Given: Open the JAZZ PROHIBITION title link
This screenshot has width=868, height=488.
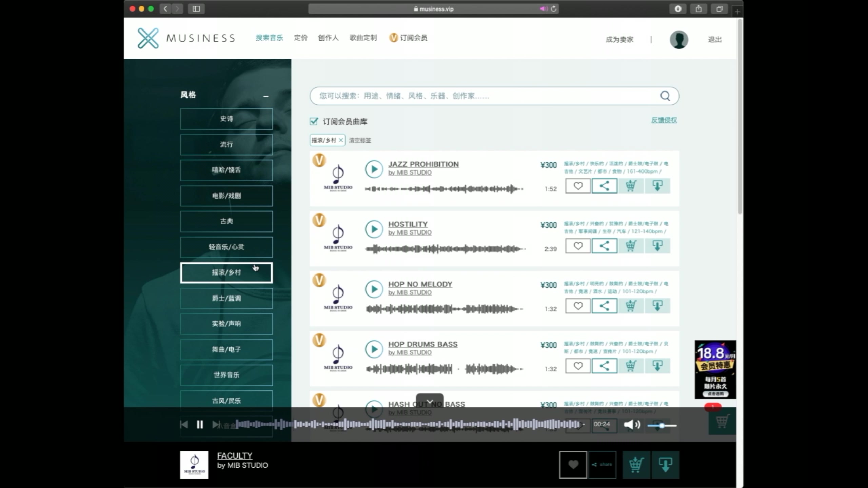Looking at the screenshot, I should 423,164.
